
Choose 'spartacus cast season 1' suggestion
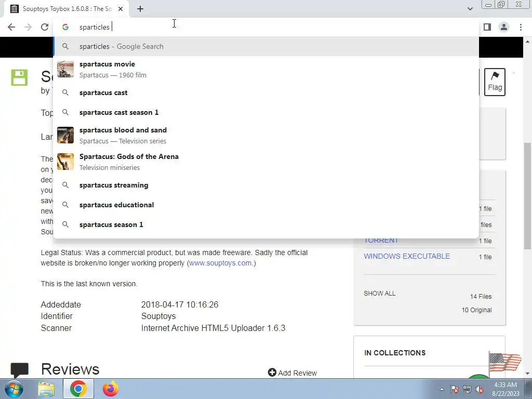[x=266, y=112]
